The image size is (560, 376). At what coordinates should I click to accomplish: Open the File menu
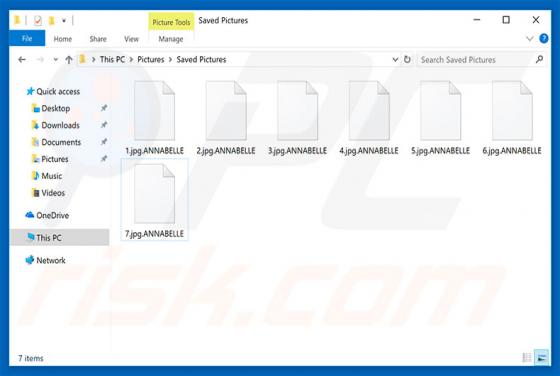pos(27,39)
